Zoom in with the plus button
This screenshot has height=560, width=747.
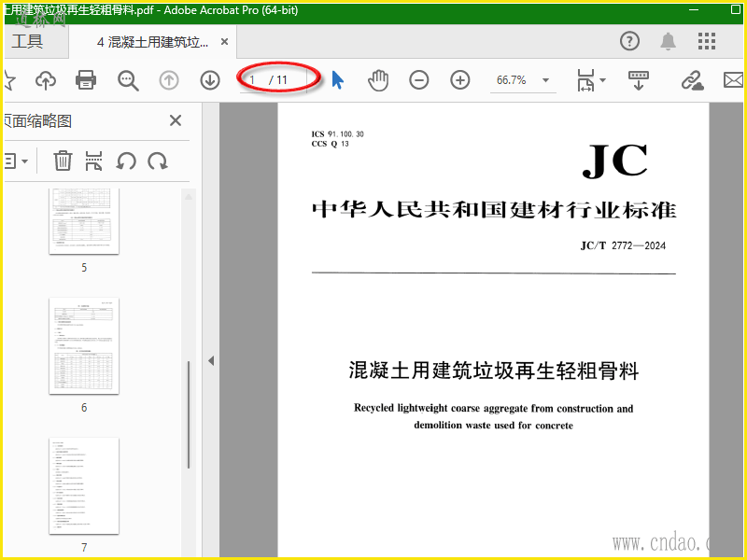[459, 80]
